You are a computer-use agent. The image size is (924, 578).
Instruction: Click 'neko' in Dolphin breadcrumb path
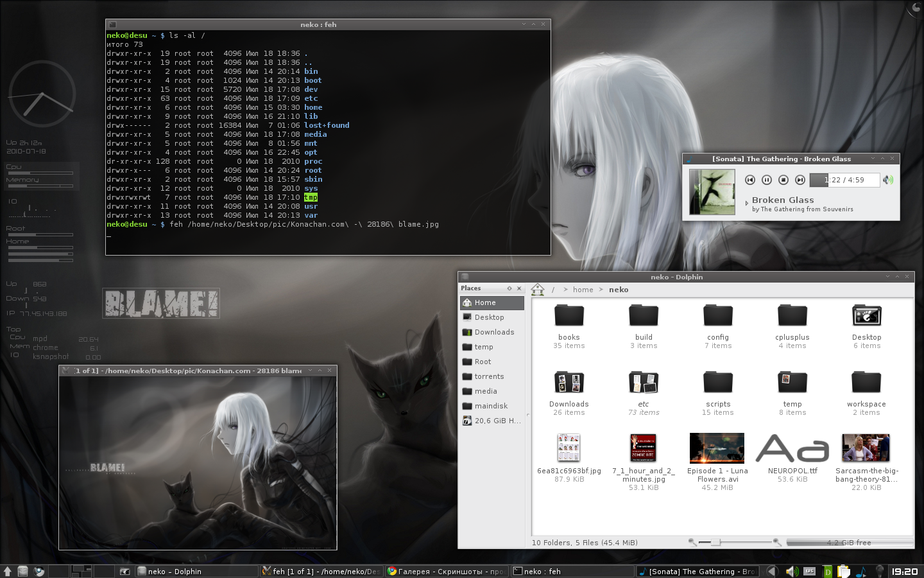click(619, 290)
